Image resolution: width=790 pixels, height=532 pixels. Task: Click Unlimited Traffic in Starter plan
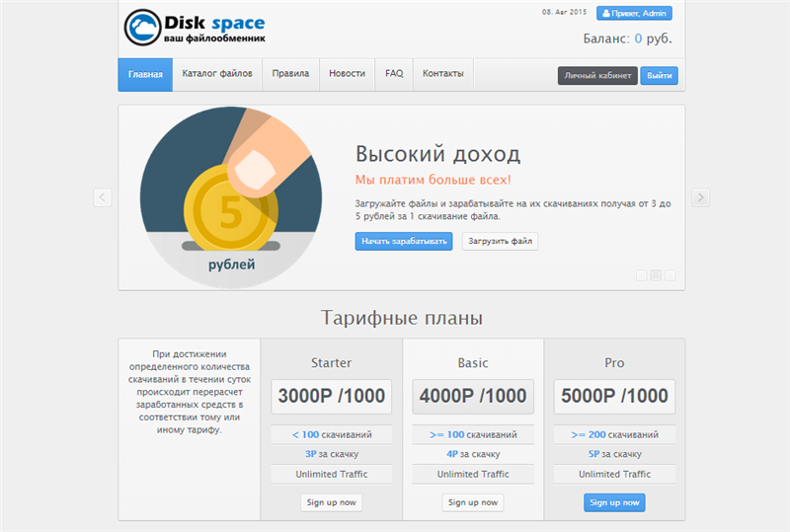click(x=332, y=475)
